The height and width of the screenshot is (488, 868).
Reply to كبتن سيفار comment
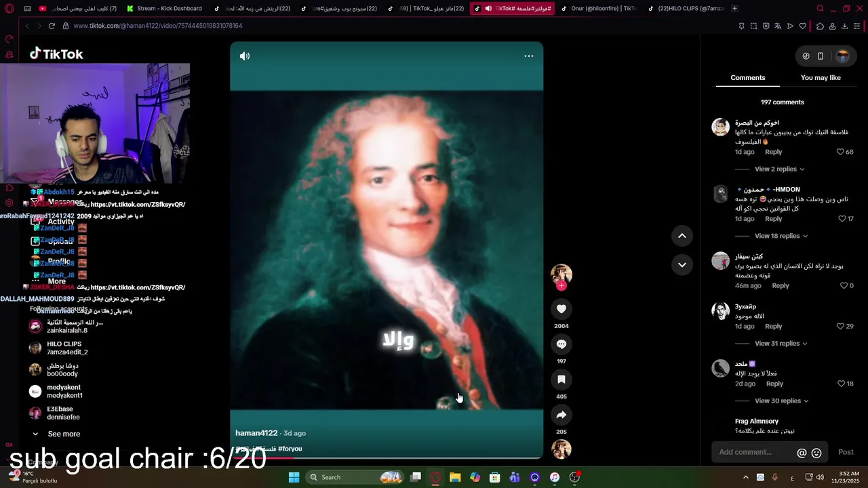click(x=781, y=286)
